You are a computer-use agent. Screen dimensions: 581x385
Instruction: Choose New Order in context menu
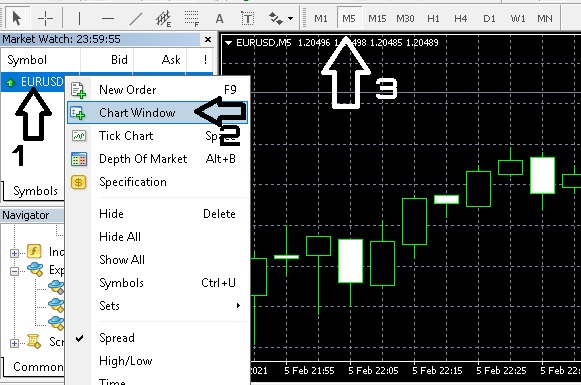(157, 89)
